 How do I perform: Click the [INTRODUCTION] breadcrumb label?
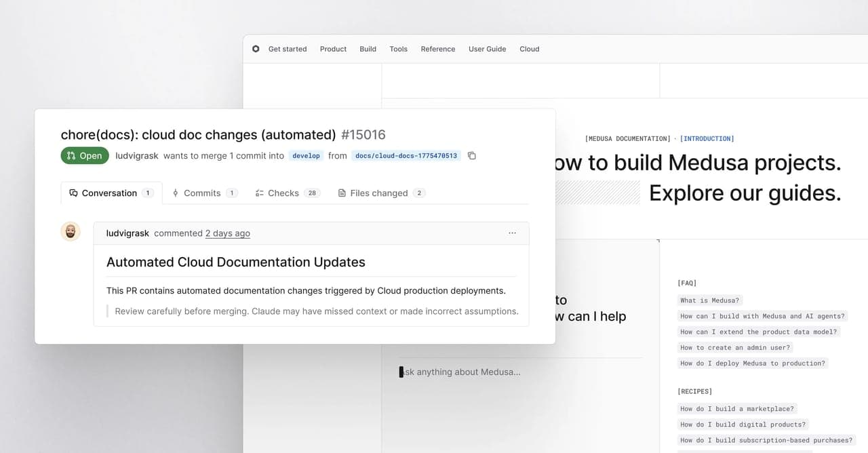707,138
